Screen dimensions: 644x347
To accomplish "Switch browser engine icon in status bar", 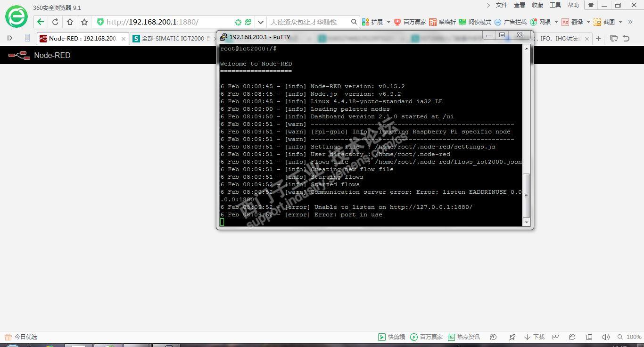I will pos(572,337).
